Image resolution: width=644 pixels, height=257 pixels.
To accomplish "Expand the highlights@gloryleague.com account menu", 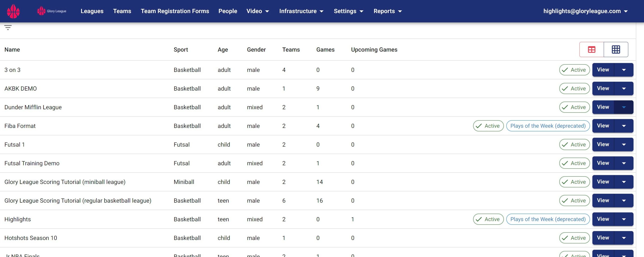I will (x=585, y=11).
